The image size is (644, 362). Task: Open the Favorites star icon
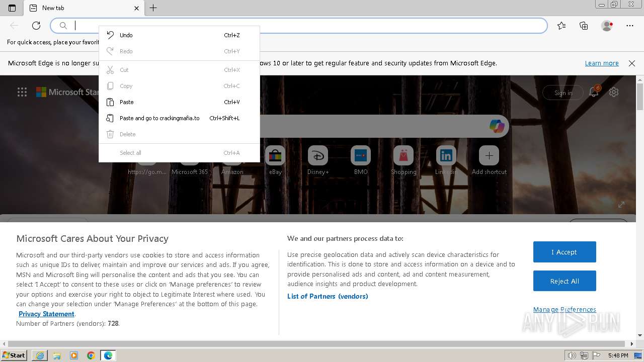point(561,26)
